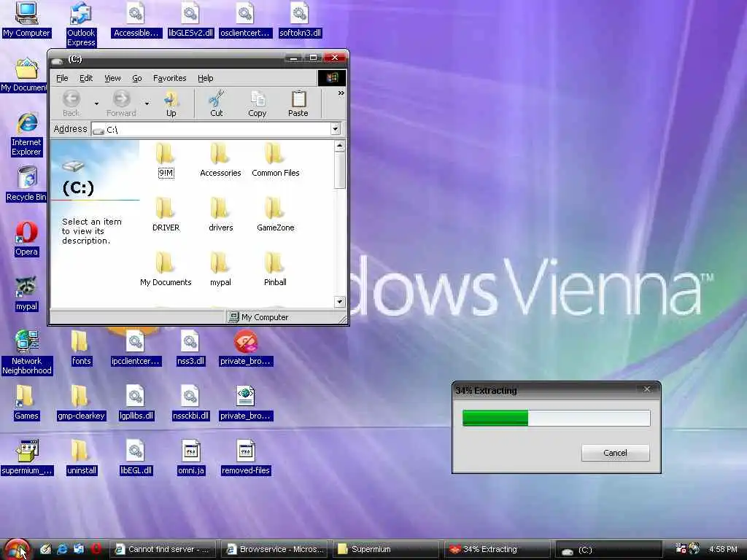Screen dimensions: 747x560
Task: Select omni.ja desktop file
Action: pos(190,458)
